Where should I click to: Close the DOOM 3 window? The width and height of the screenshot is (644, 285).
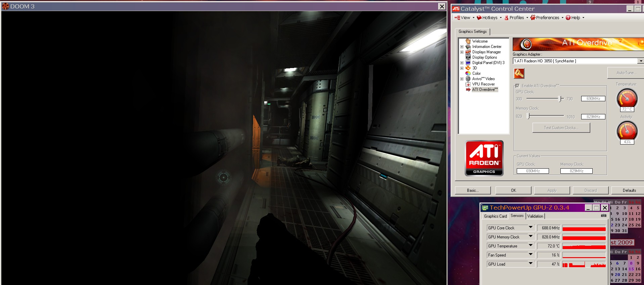pyautogui.click(x=442, y=6)
